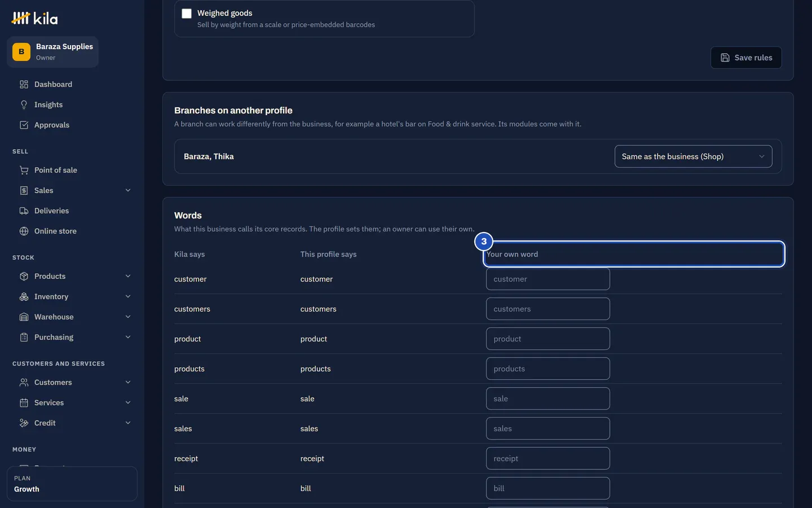Click the Baraza Supplies avatar badge
This screenshot has width=812, height=508.
click(21, 51)
